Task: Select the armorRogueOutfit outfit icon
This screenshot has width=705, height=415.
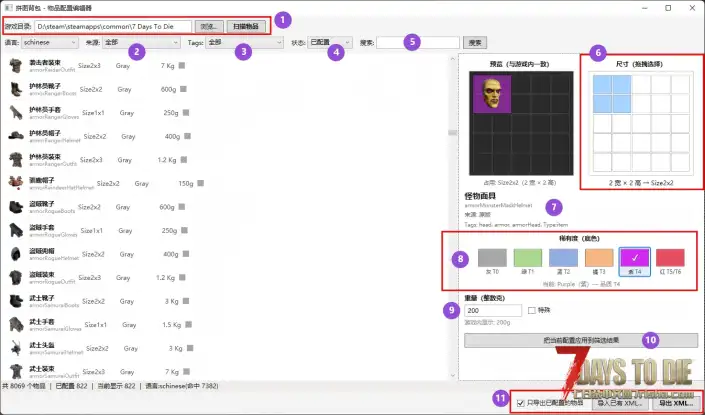Action: (x=16, y=277)
